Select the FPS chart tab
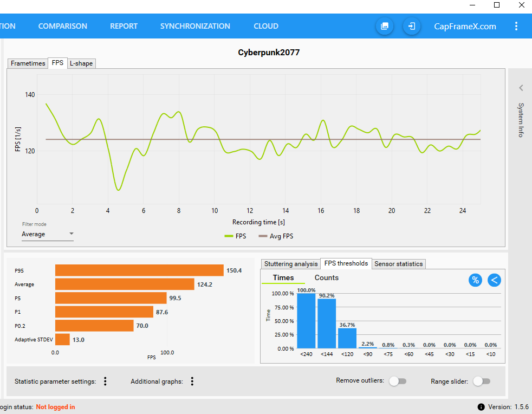 (x=57, y=63)
